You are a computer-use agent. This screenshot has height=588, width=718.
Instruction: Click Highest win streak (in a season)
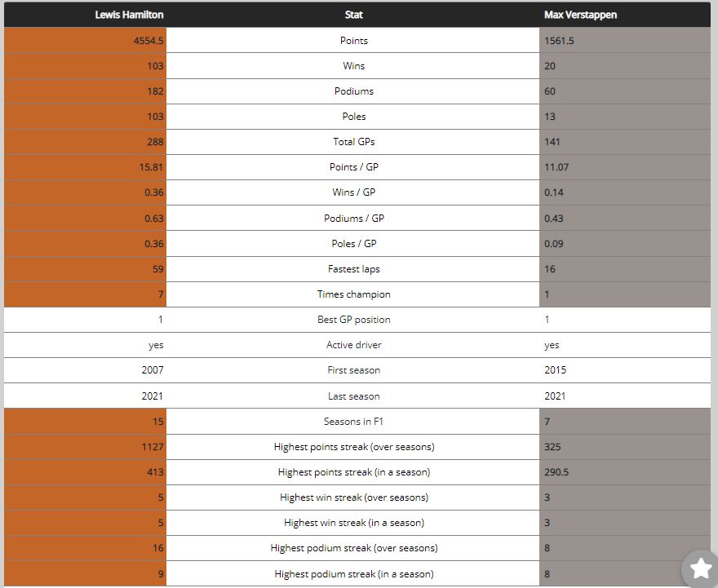click(x=353, y=523)
